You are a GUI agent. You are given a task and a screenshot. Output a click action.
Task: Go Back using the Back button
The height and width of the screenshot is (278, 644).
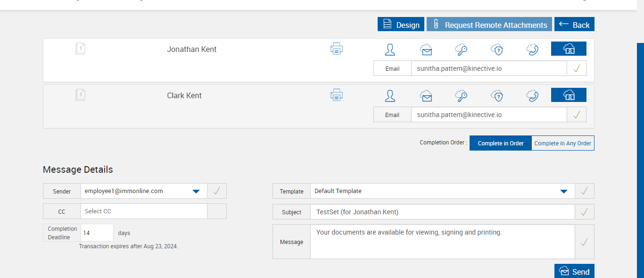click(574, 25)
